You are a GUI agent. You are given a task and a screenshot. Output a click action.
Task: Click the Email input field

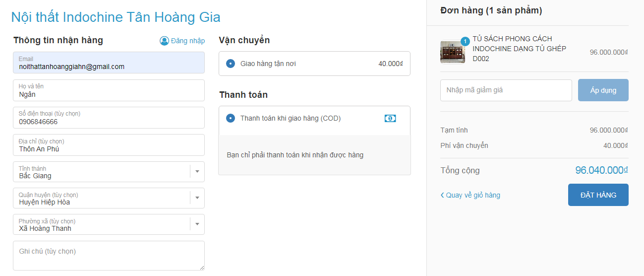[x=109, y=63]
